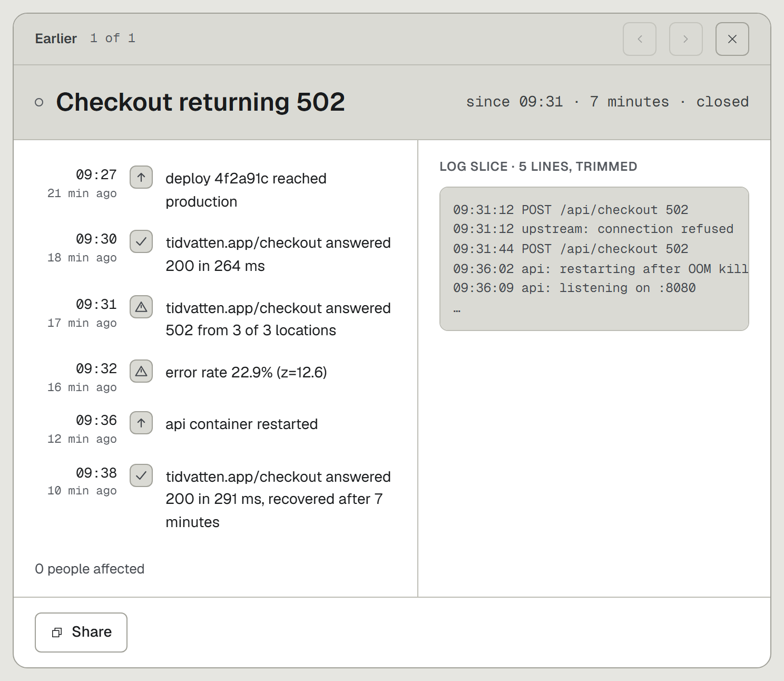Click '0 people affected' text
Screen dimensions: 784x681
[90, 569]
